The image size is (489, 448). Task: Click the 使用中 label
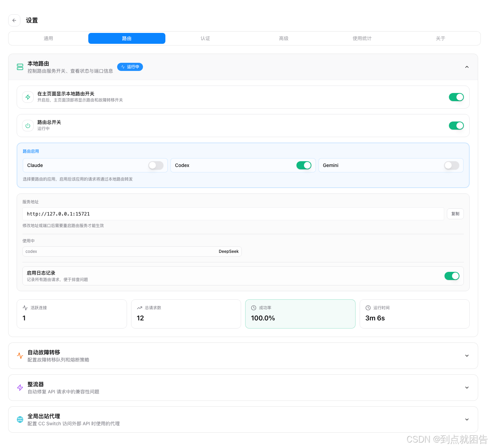(x=29, y=241)
